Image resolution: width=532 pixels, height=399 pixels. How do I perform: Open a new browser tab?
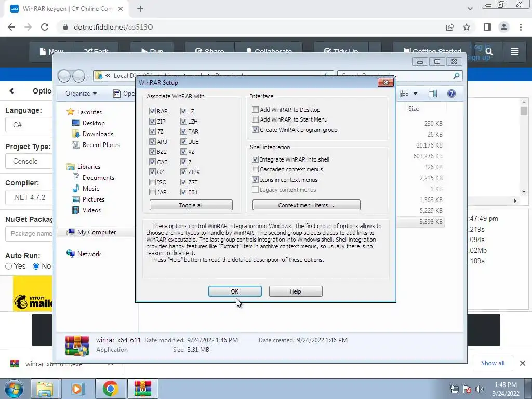click(x=140, y=9)
